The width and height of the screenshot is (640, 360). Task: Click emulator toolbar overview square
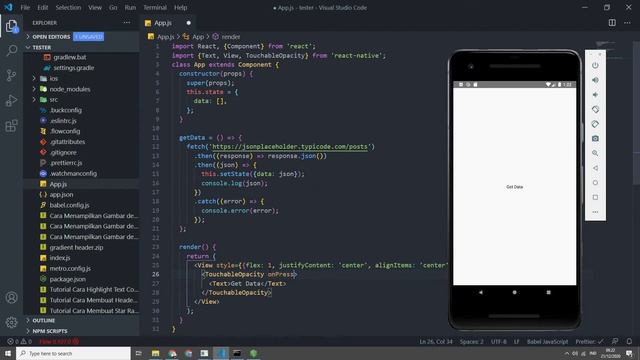(x=595, y=197)
